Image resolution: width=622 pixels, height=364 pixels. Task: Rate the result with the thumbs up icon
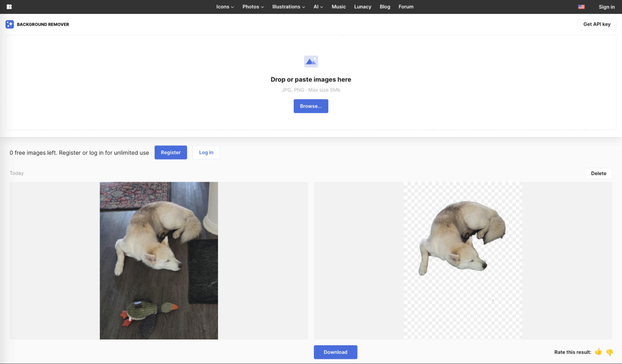coord(598,352)
